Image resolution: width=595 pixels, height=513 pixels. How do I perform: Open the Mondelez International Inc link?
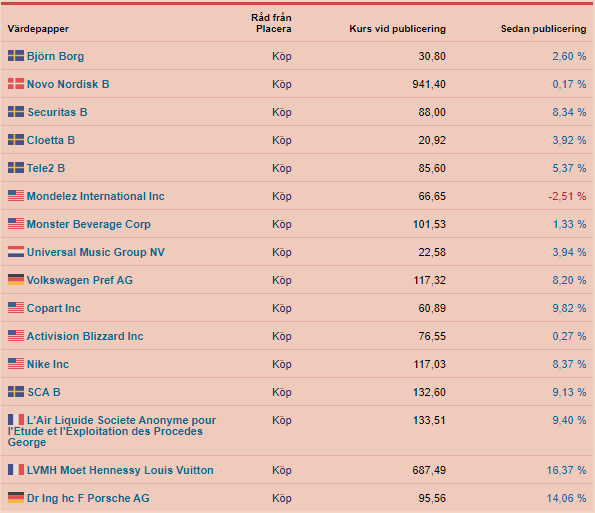click(x=96, y=196)
